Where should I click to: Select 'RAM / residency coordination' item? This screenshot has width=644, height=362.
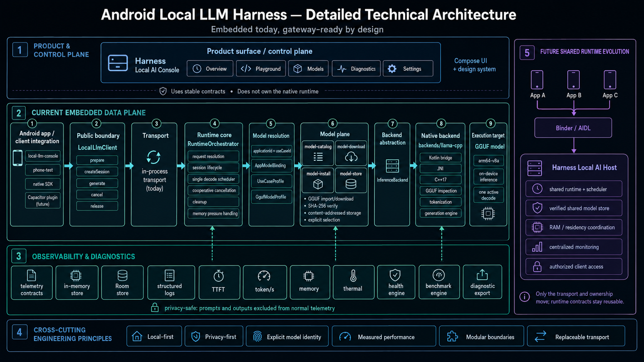574,227
